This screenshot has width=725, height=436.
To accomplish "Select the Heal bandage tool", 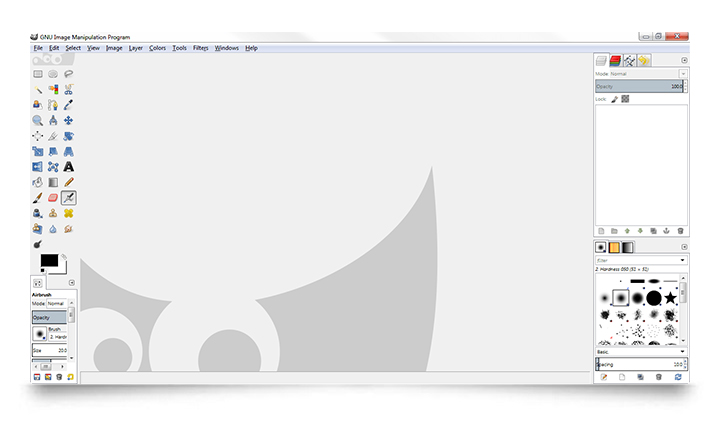I will pos(68,213).
